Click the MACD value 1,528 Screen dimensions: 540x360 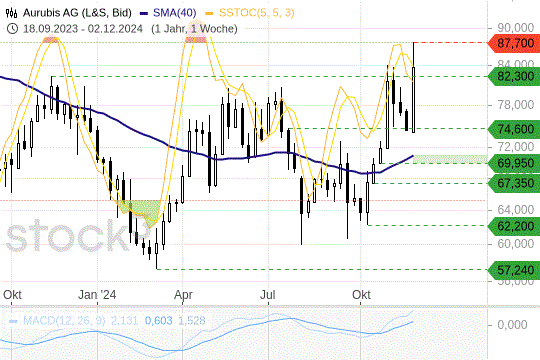click(x=191, y=321)
